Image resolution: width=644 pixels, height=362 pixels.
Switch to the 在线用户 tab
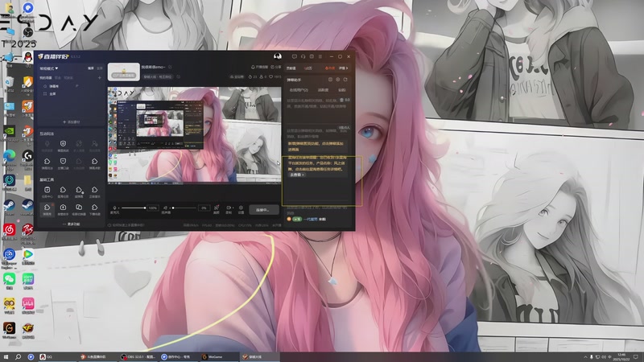click(299, 90)
